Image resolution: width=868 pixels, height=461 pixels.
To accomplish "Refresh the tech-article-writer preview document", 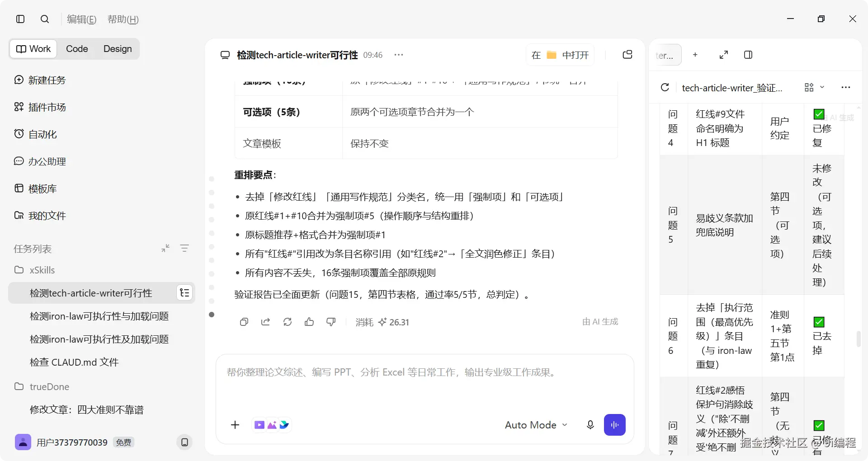I will click(x=665, y=87).
